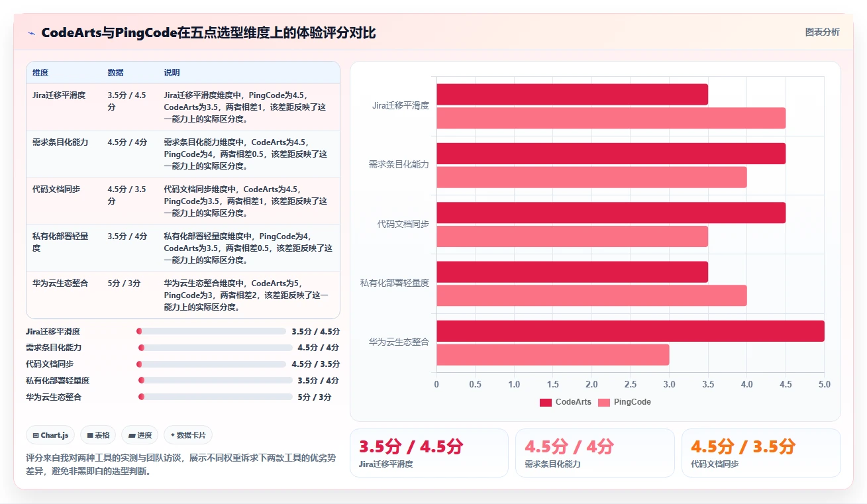867x504 pixels.
Task: Select the 数据卡片 chip
Action: click(x=188, y=435)
